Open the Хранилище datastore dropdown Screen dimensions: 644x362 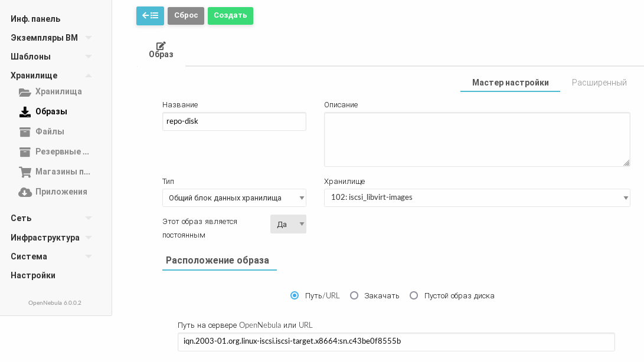click(477, 198)
